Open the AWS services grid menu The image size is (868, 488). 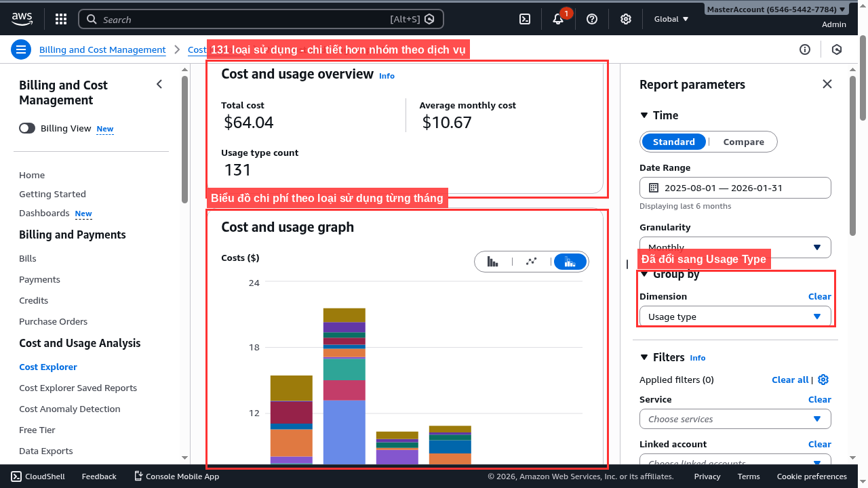tap(60, 18)
